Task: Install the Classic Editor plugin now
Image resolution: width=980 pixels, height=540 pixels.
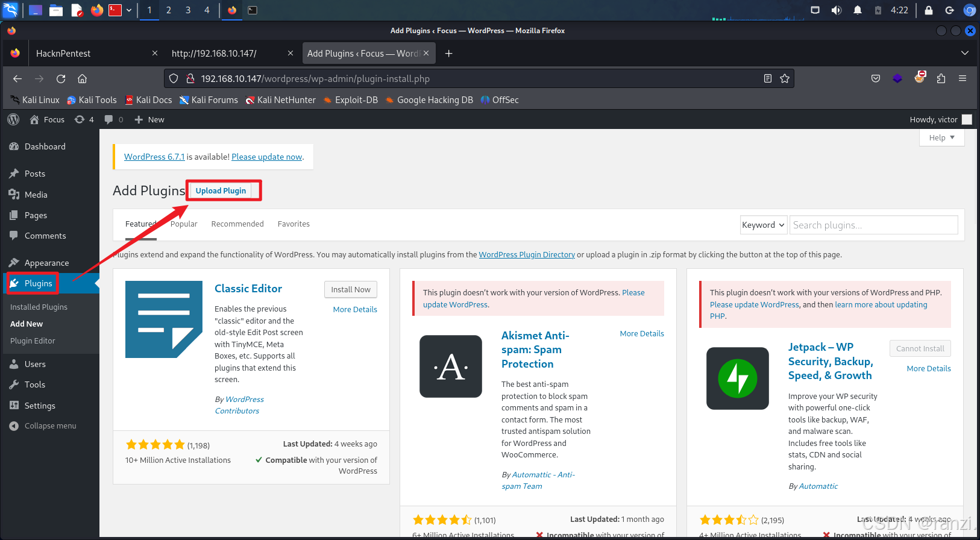Action: point(351,289)
